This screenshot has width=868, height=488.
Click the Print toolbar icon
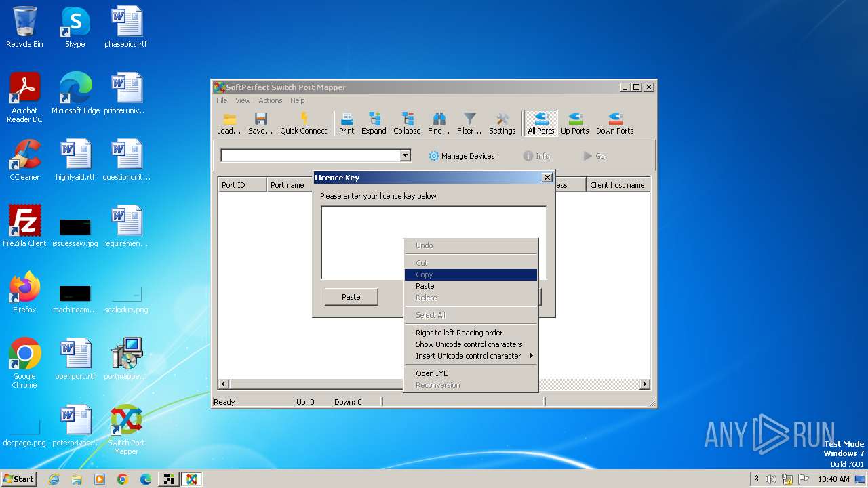point(347,124)
